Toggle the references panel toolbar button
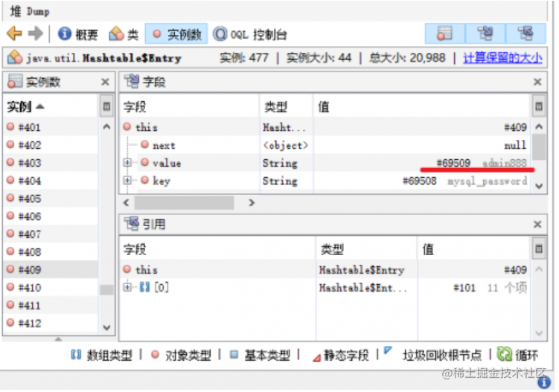The width and height of the screenshot is (559, 392). click(526, 34)
